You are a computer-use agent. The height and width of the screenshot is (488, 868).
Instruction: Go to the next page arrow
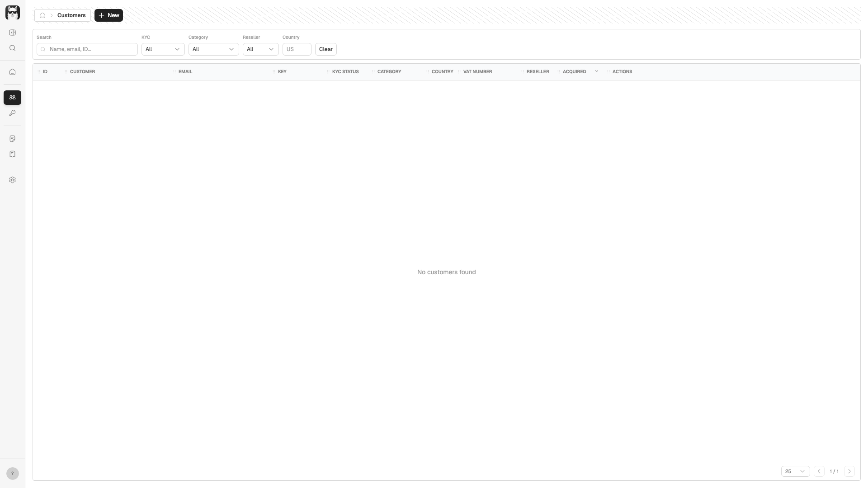[x=849, y=471]
